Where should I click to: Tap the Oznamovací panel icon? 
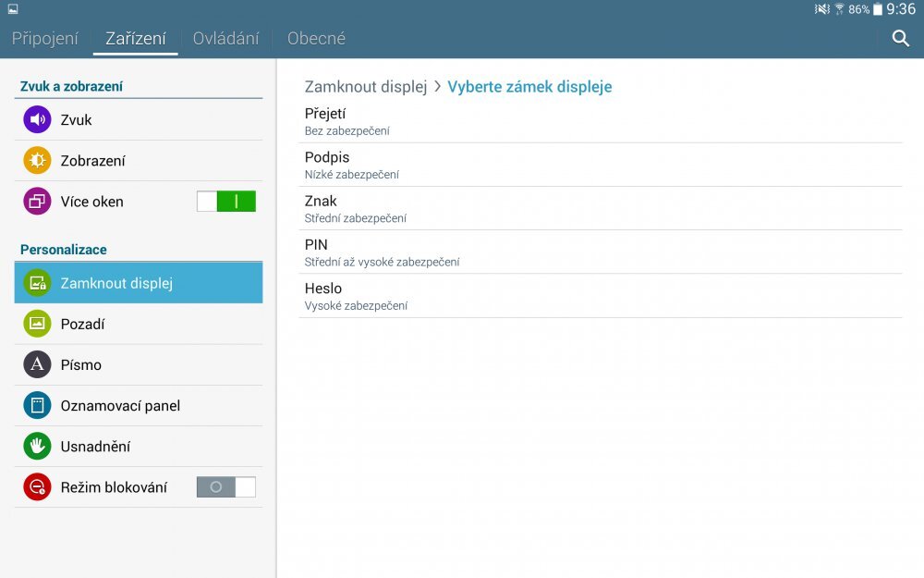(37, 405)
